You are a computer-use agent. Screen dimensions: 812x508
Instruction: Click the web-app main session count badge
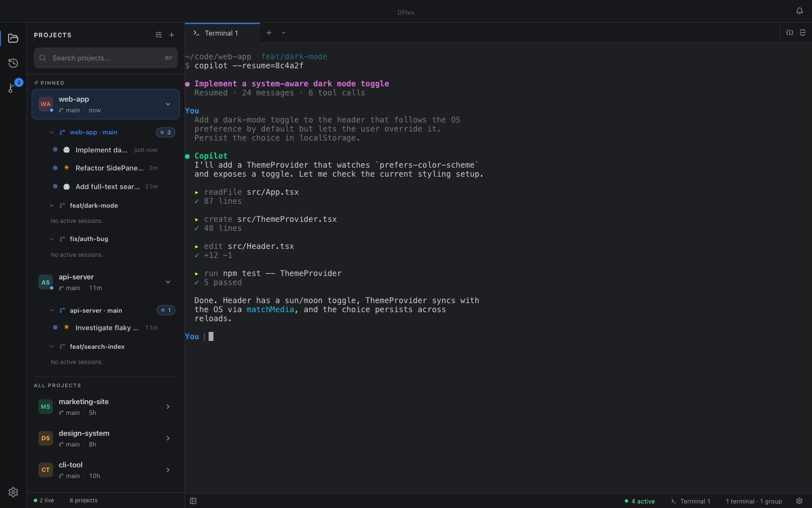[166, 132]
